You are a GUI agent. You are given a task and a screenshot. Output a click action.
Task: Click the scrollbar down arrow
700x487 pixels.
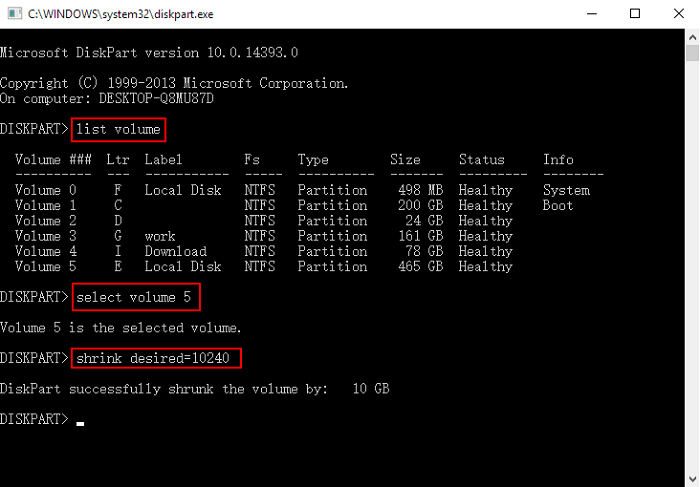pyautogui.click(x=691, y=478)
